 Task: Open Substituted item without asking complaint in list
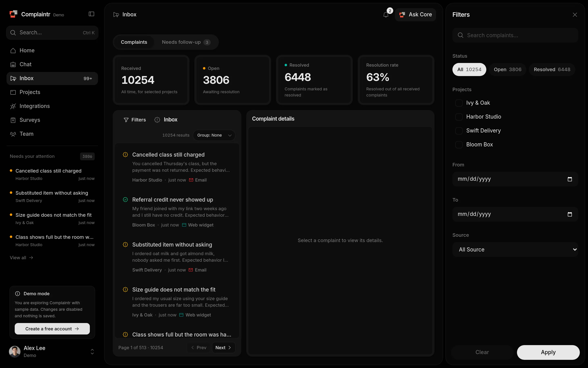pyautogui.click(x=177, y=257)
